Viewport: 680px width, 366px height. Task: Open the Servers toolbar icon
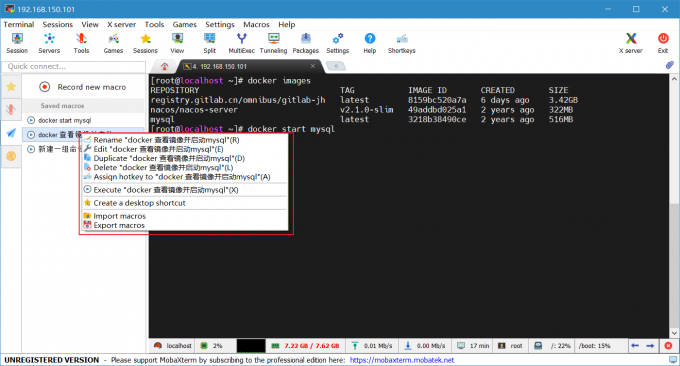coord(49,43)
